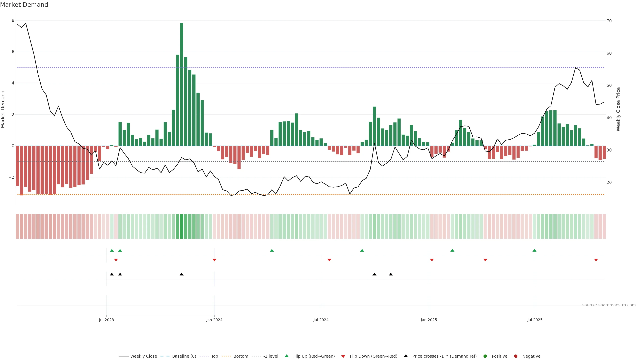Click the black triangle Price crosses legend icon
644x362 pixels.
tap(406, 356)
